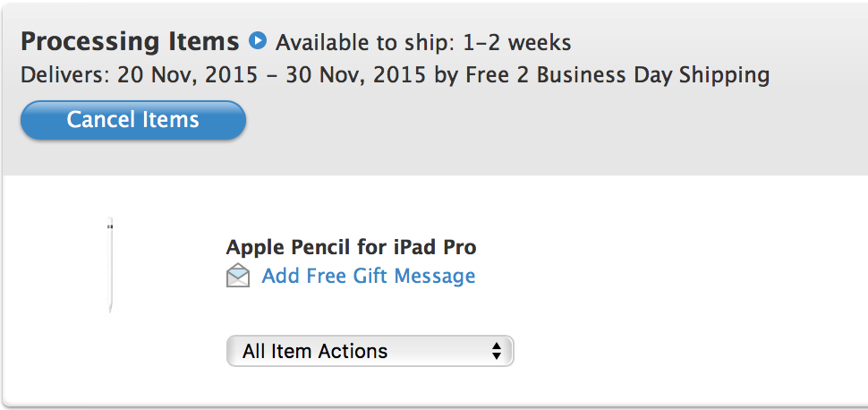
Task: Open the Add Free Gift Message link
Action: point(368,276)
